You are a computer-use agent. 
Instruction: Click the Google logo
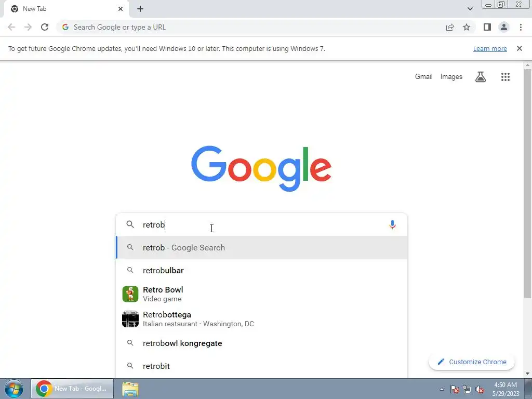(x=261, y=169)
